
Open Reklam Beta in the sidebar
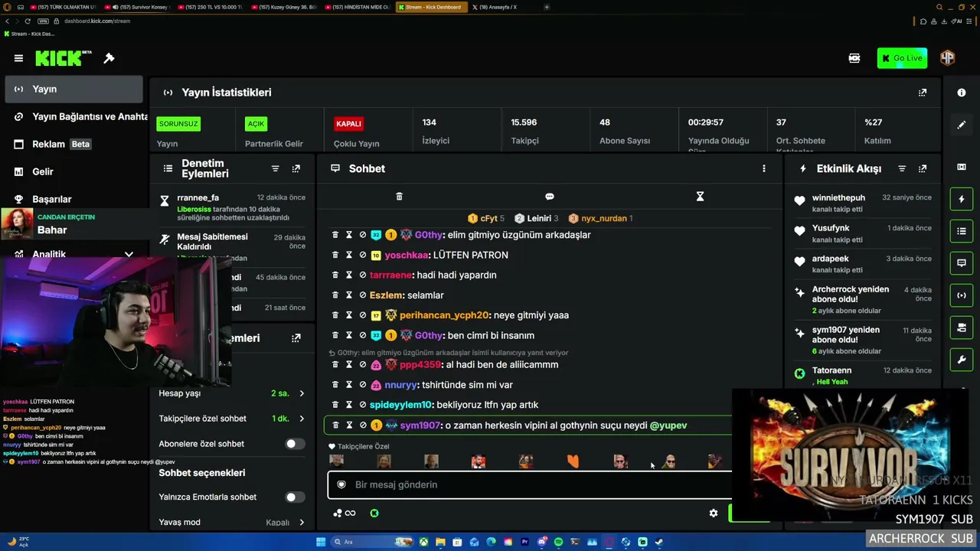point(73,144)
